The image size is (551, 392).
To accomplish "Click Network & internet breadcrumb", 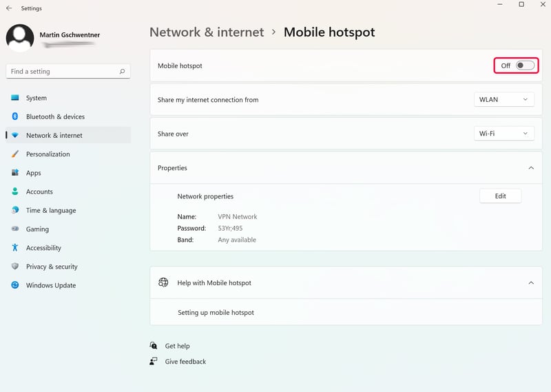I will click(x=207, y=32).
